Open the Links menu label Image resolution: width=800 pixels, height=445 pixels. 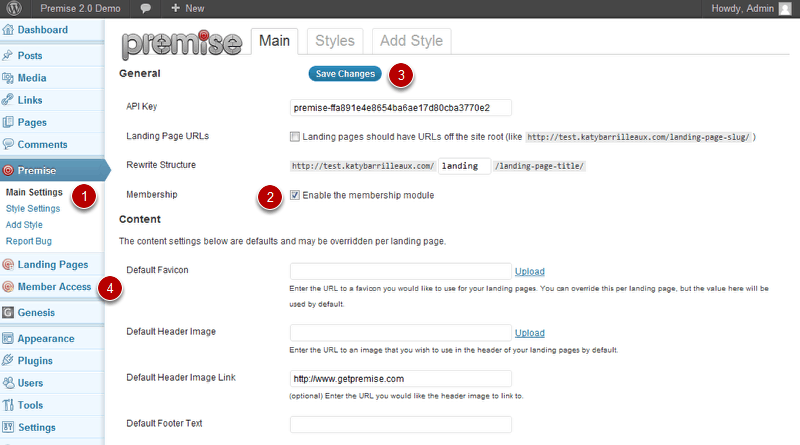(x=30, y=100)
